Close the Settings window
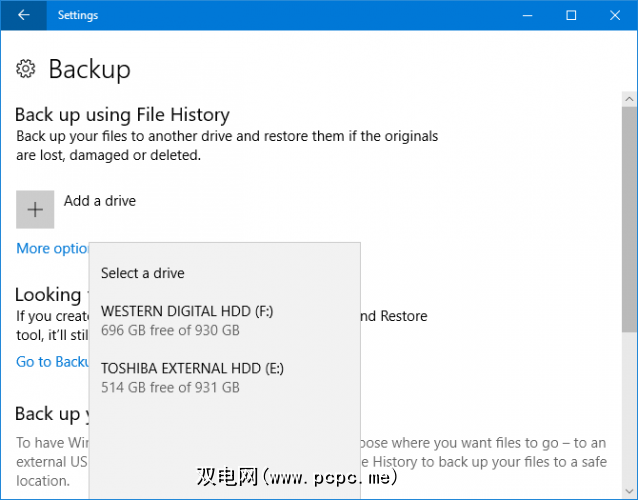This screenshot has width=638, height=500. (x=615, y=15)
